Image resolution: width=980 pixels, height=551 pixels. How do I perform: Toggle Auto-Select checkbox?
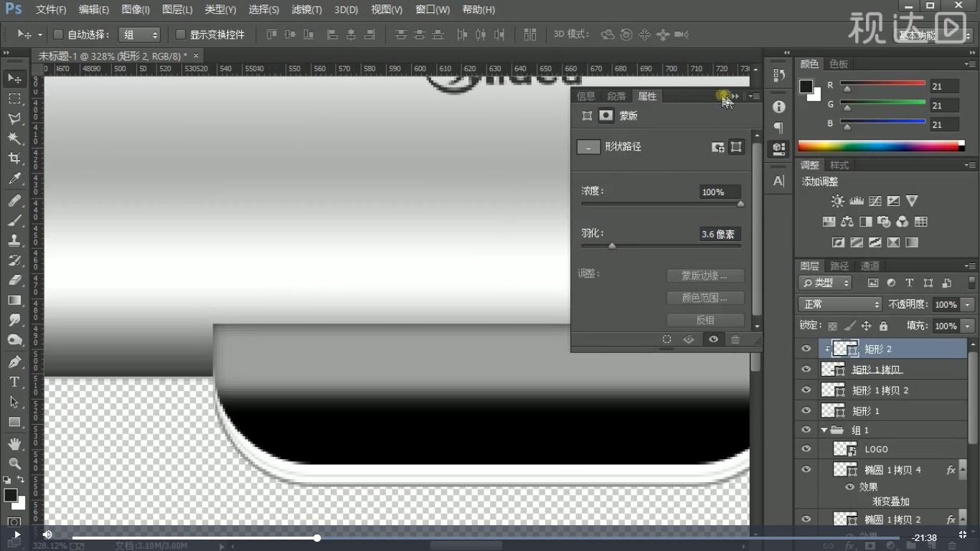[59, 34]
